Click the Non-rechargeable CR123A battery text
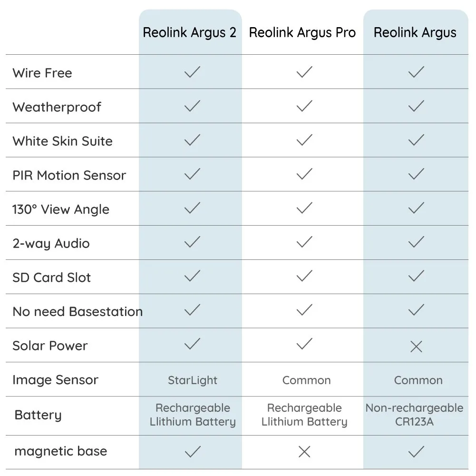 (414, 415)
